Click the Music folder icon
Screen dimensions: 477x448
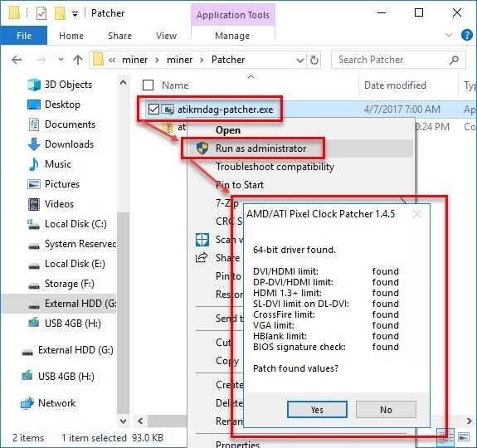click(34, 164)
